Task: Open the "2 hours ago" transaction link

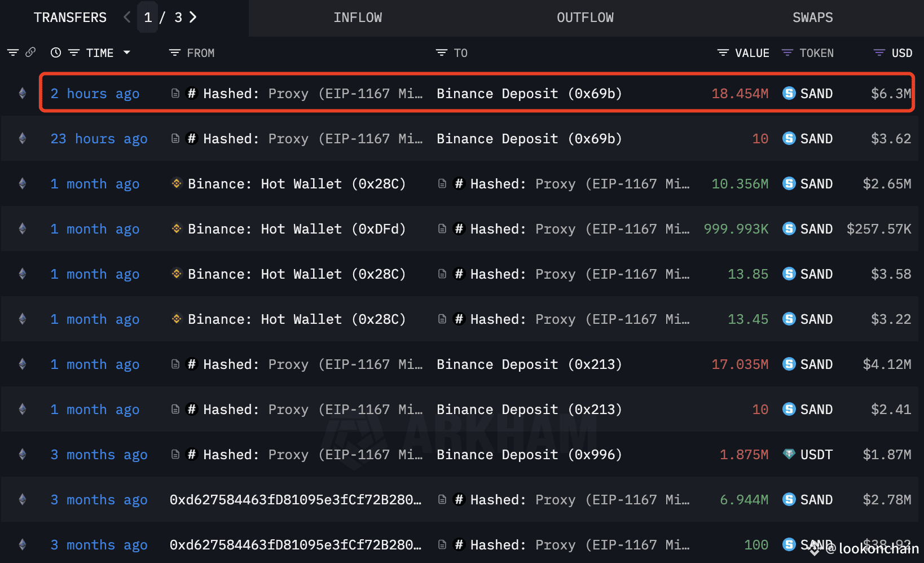Action: [x=95, y=94]
